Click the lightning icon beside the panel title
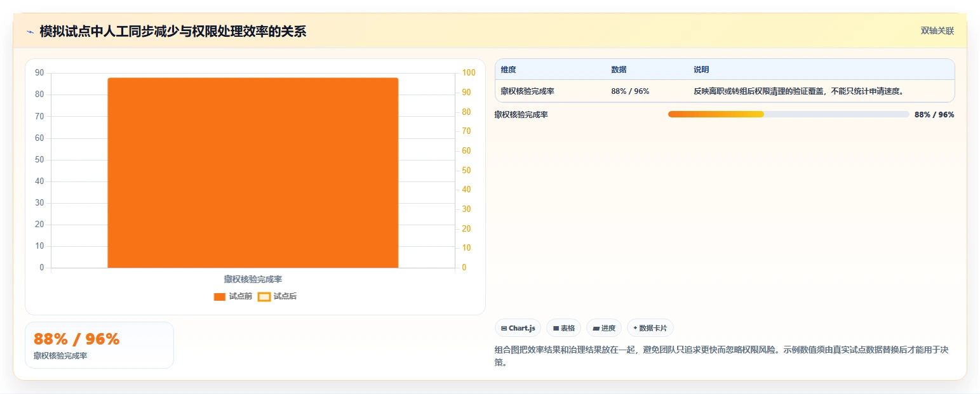This screenshot has height=394, width=980. pyautogui.click(x=30, y=32)
